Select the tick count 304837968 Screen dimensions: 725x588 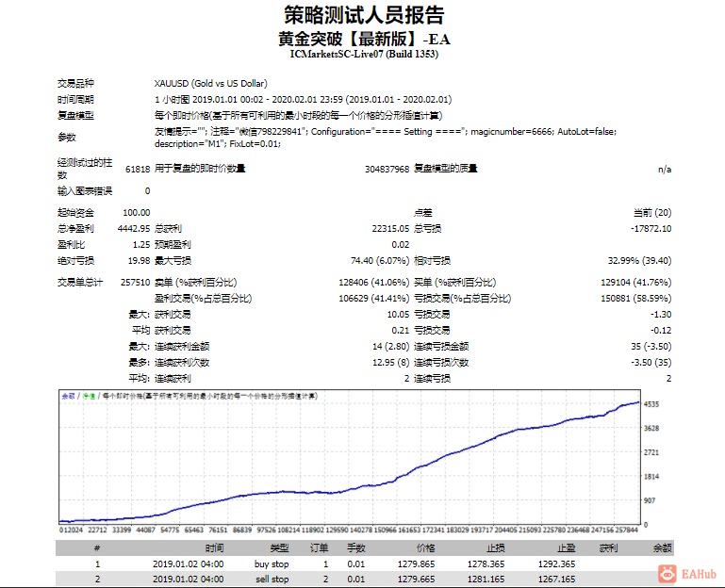point(387,170)
